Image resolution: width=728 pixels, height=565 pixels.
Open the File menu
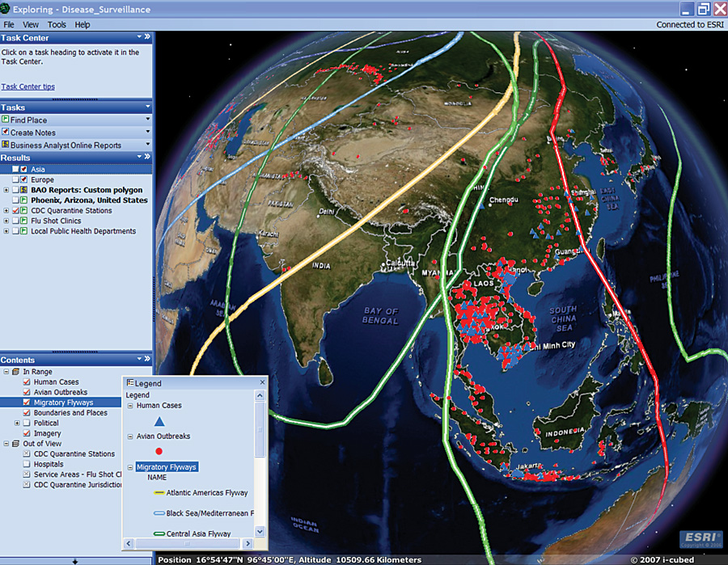pyautogui.click(x=9, y=24)
